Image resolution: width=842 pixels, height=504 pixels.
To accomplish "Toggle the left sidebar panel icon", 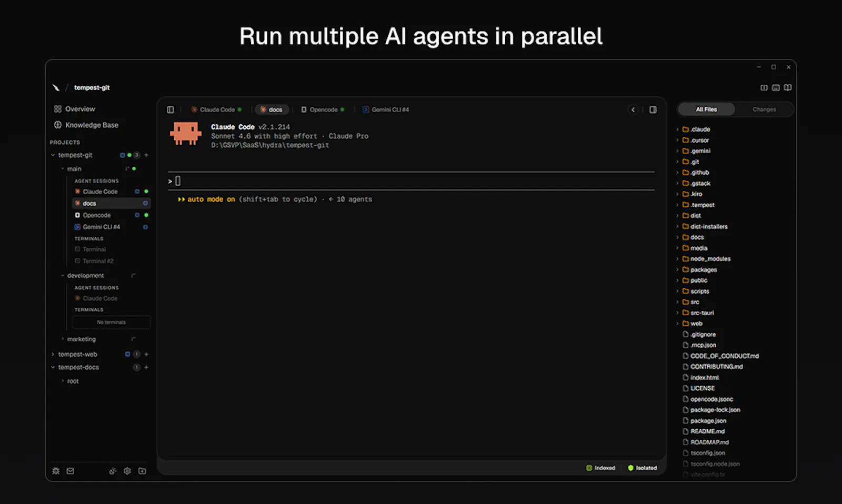I will 171,109.
